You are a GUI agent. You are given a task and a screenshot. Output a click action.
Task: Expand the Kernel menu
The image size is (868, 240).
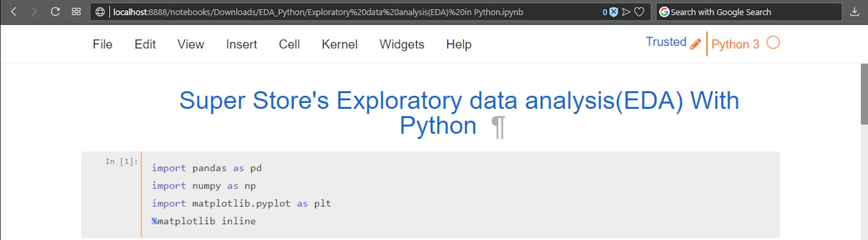(x=339, y=44)
